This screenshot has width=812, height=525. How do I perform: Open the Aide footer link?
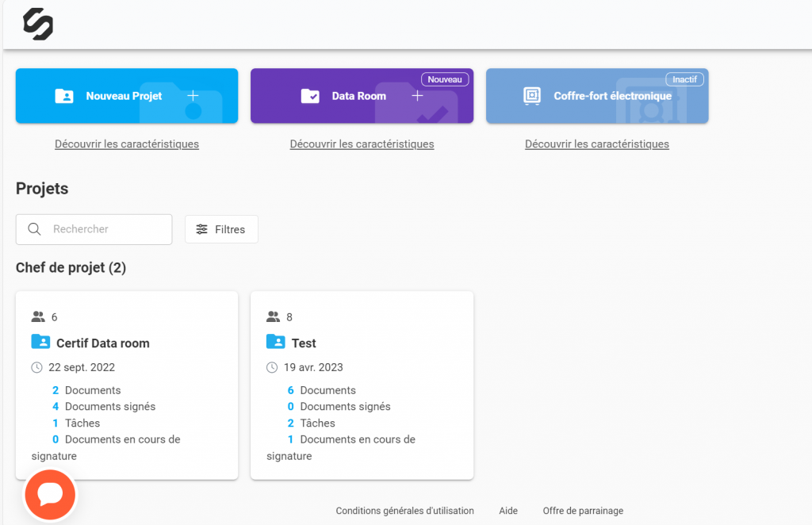508,511
